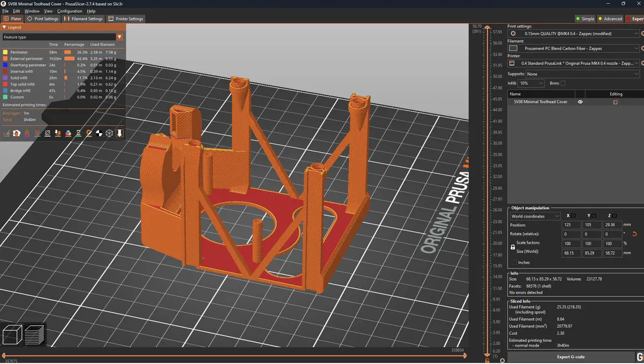The height and width of the screenshot is (364, 644).
Task: Switch to the Filament Settings tab
Action: pos(83,19)
